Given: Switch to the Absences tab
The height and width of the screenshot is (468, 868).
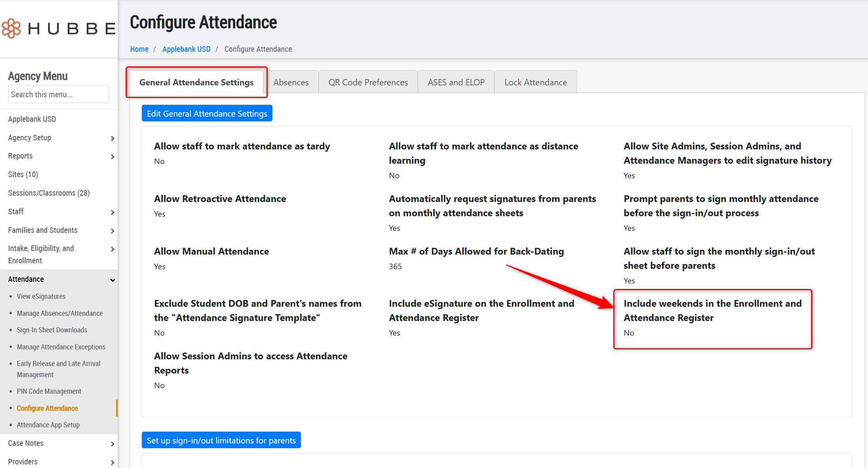Looking at the screenshot, I should click(x=291, y=82).
